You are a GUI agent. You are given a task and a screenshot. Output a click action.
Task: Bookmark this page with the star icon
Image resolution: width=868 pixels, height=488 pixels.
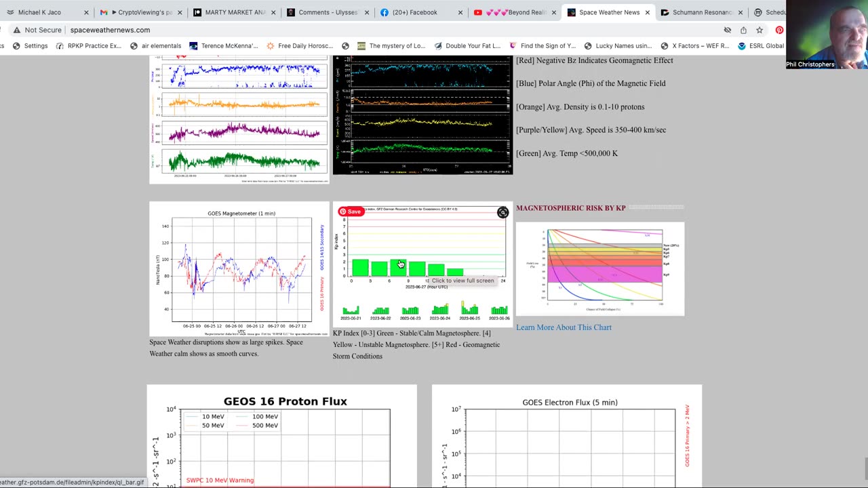[759, 30]
